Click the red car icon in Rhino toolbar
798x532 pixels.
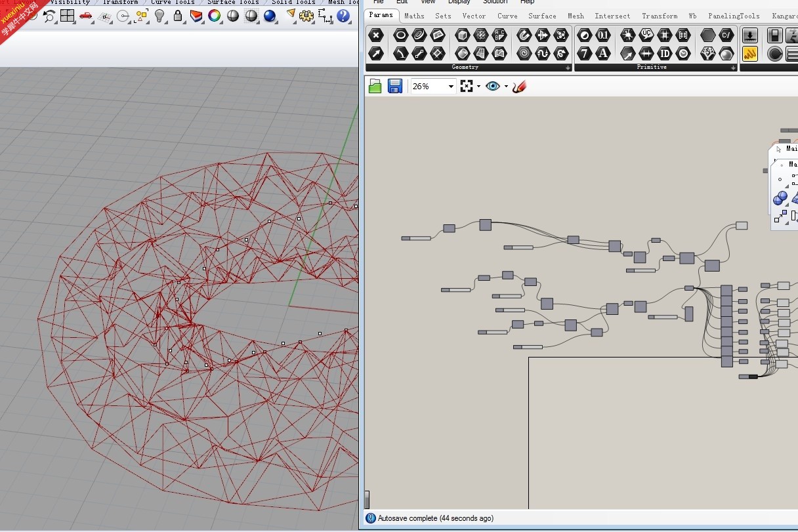tap(86, 16)
